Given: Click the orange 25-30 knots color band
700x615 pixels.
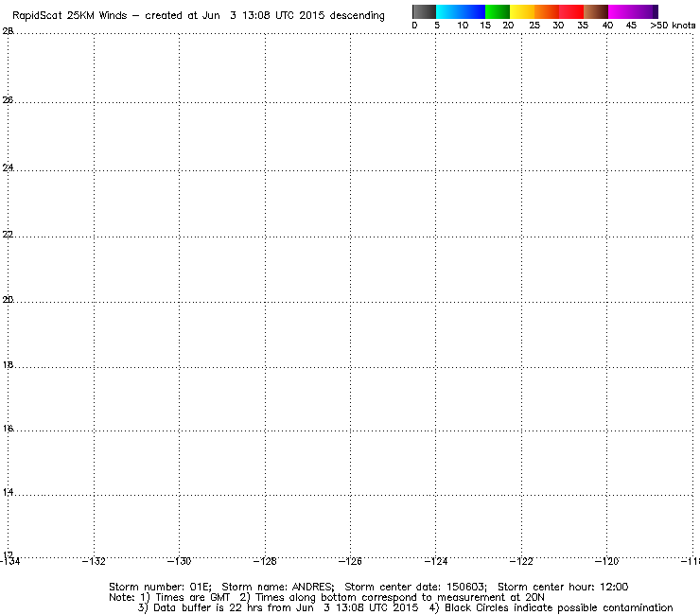Looking at the screenshot, I should 547,11.
